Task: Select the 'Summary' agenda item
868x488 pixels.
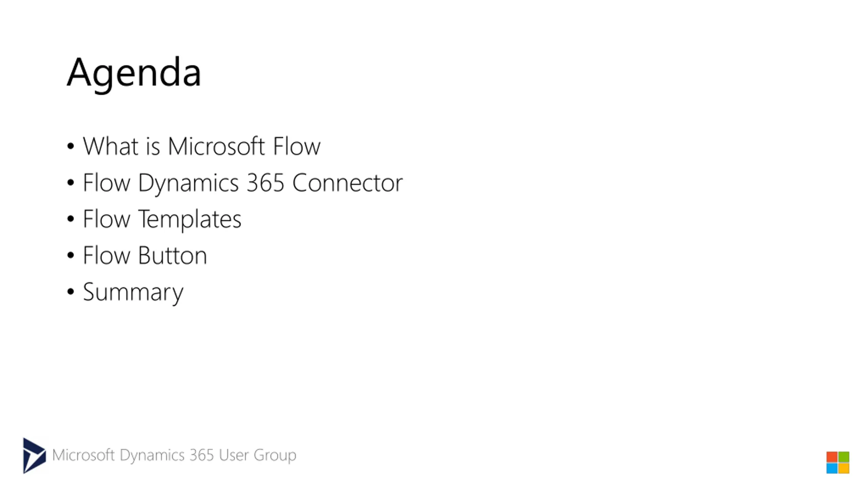Action: (x=133, y=292)
